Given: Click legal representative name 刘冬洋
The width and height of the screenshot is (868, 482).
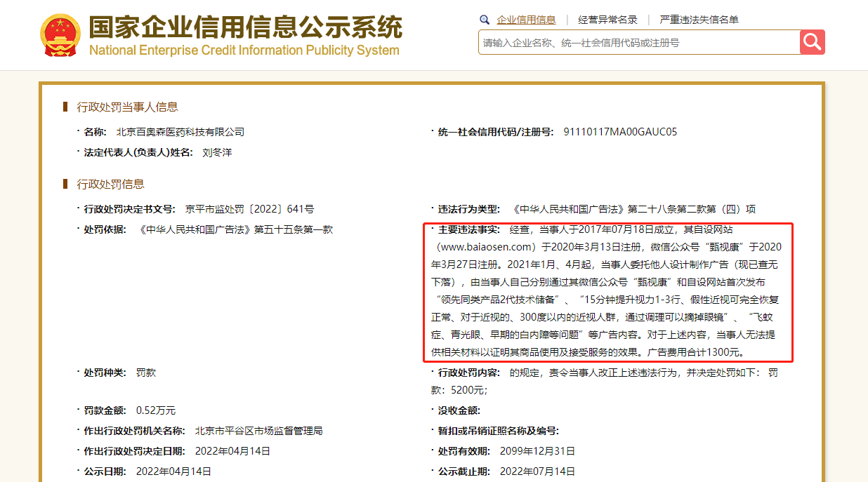Looking at the screenshot, I should point(217,152).
